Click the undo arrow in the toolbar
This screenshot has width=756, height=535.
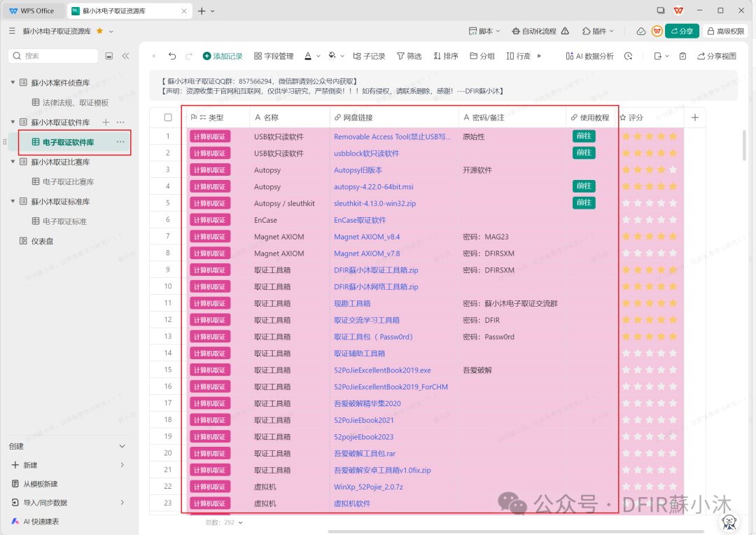[172, 56]
